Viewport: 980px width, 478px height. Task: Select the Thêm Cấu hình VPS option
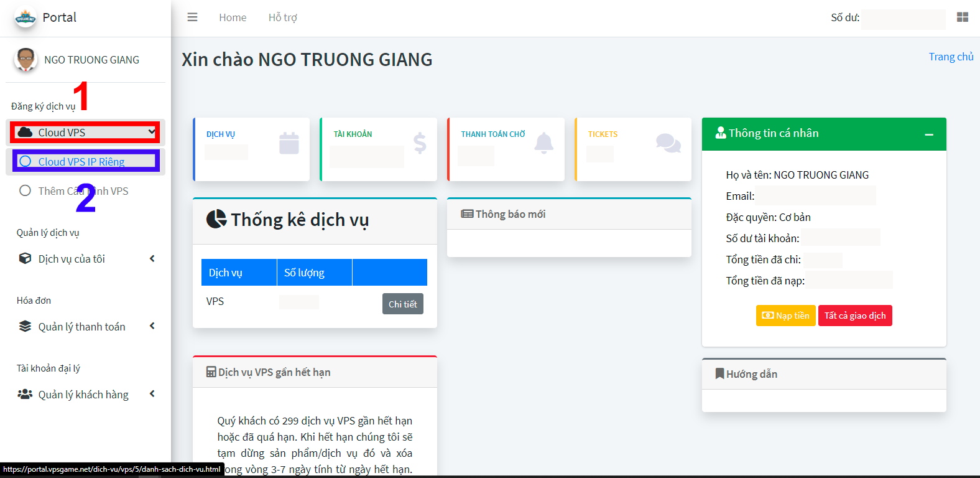pos(83,191)
